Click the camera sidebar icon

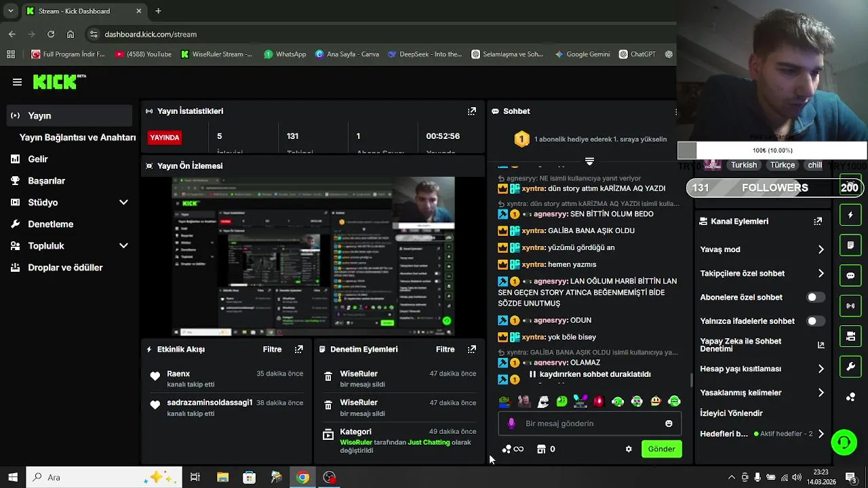(850, 336)
